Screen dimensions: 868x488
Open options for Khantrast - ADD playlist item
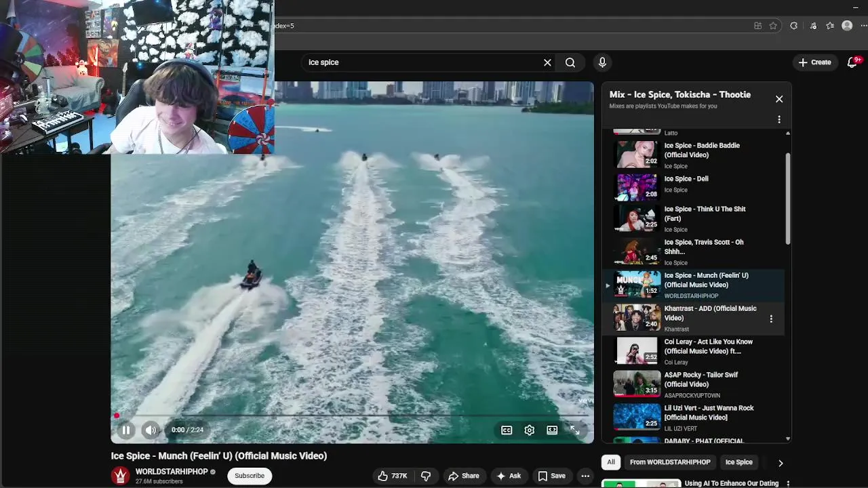click(x=771, y=319)
